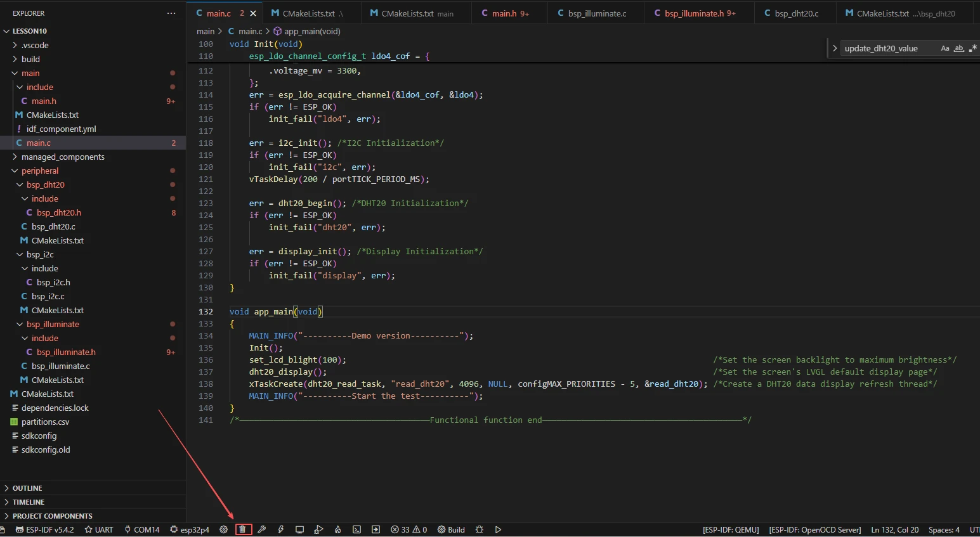The height and width of the screenshot is (537, 980).
Task: Toggle Match Whole Word in find box
Action: (x=958, y=48)
